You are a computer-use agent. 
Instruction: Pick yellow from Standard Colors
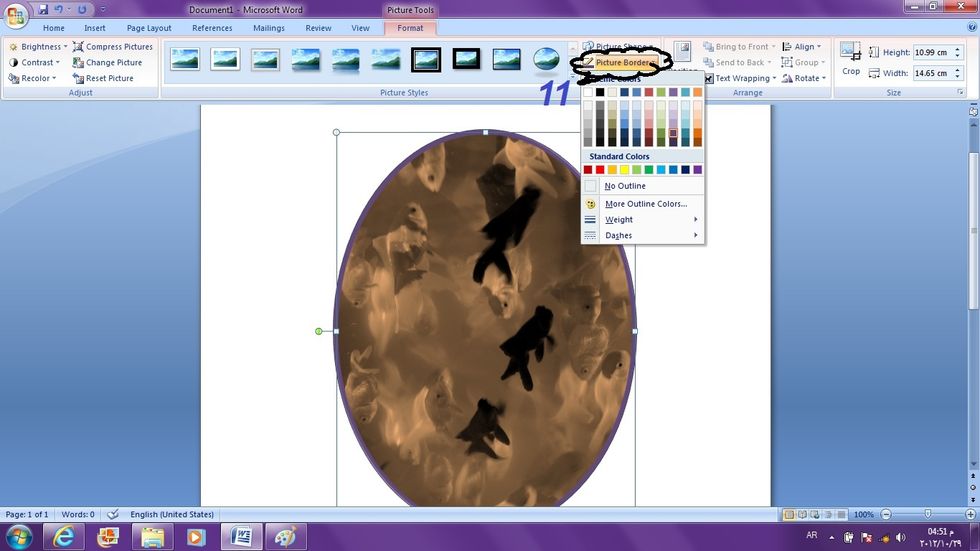click(625, 170)
